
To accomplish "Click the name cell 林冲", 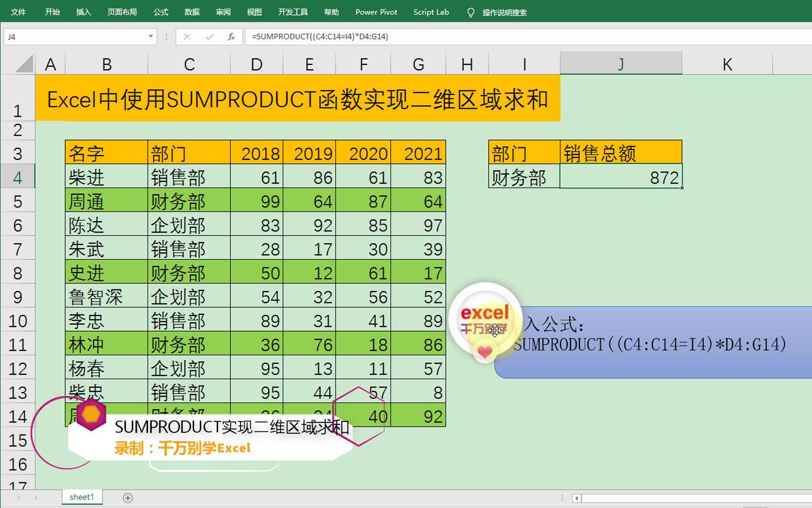I will click(107, 344).
